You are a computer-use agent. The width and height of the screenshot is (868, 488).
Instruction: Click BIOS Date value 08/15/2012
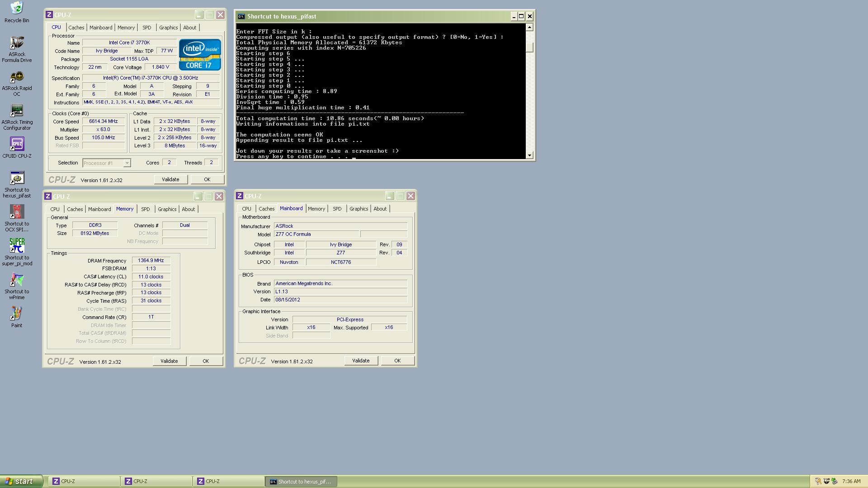click(340, 300)
